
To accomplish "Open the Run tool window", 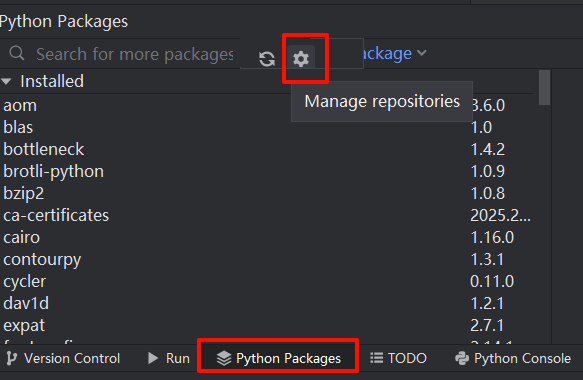I will pyautogui.click(x=168, y=358).
